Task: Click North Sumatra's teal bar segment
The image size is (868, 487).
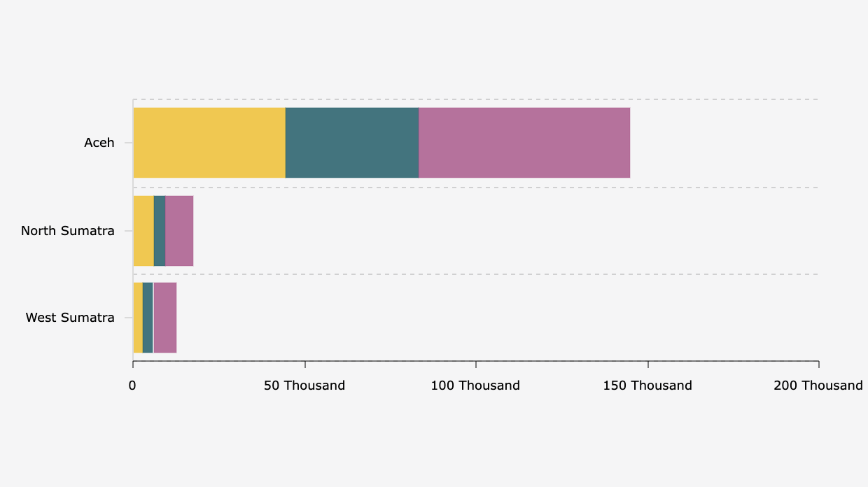Action: (160, 231)
